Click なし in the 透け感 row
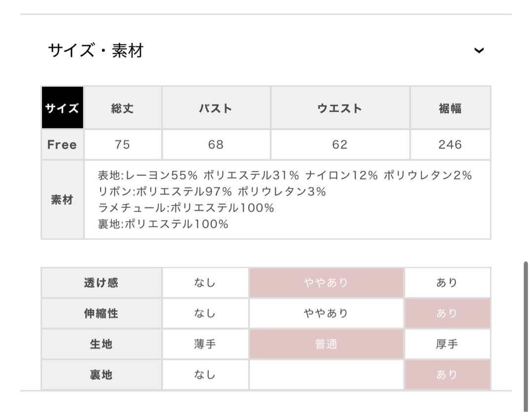 pyautogui.click(x=205, y=282)
